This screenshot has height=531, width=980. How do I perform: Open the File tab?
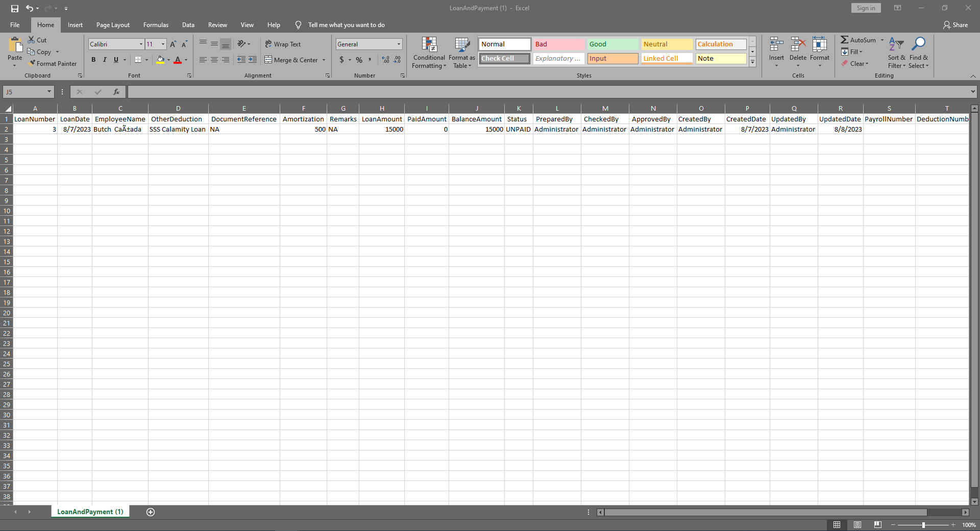(x=15, y=25)
